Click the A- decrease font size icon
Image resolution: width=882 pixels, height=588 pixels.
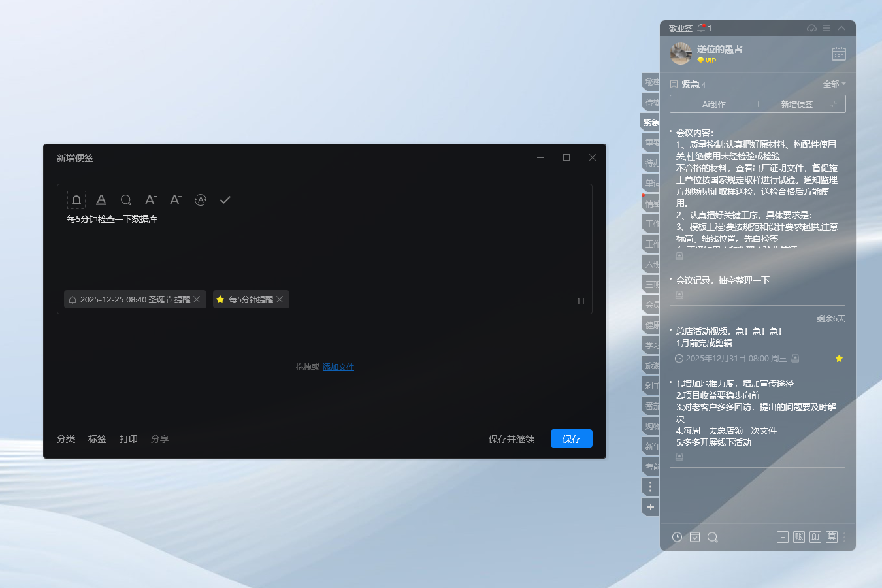pyautogui.click(x=175, y=200)
